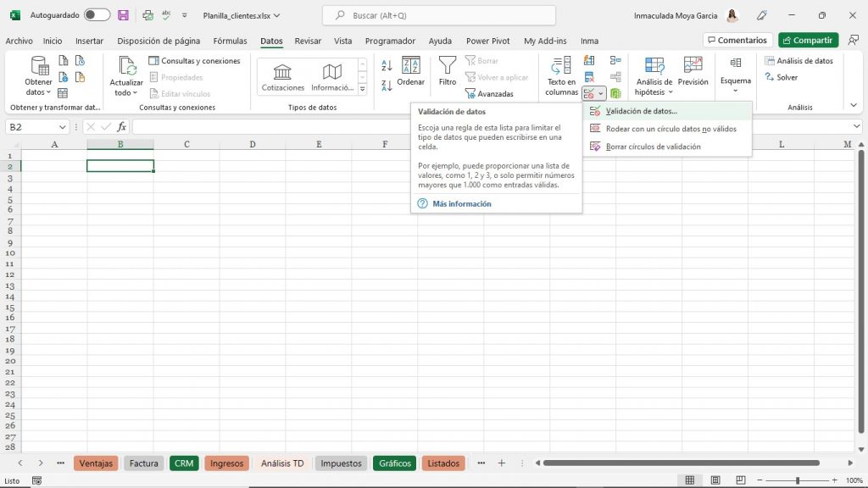The image size is (868, 488).
Task: Open the Filtro tool
Action: (446, 72)
